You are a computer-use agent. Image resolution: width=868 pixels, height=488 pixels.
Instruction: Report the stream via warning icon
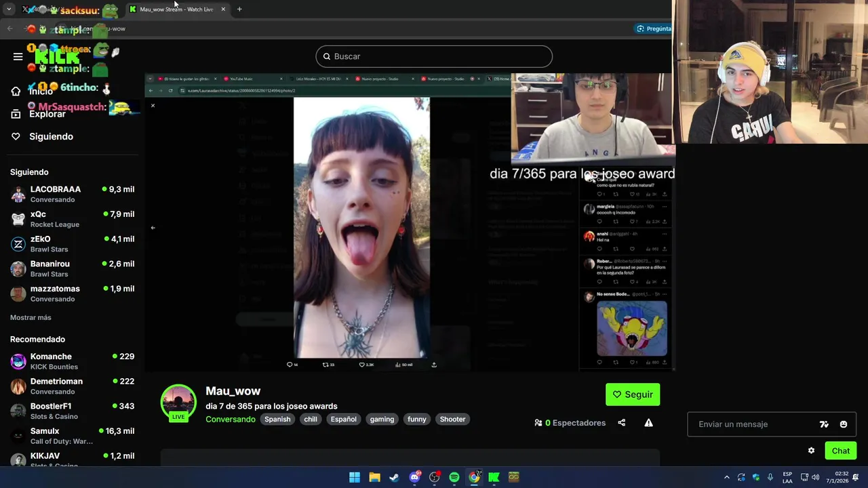point(648,423)
